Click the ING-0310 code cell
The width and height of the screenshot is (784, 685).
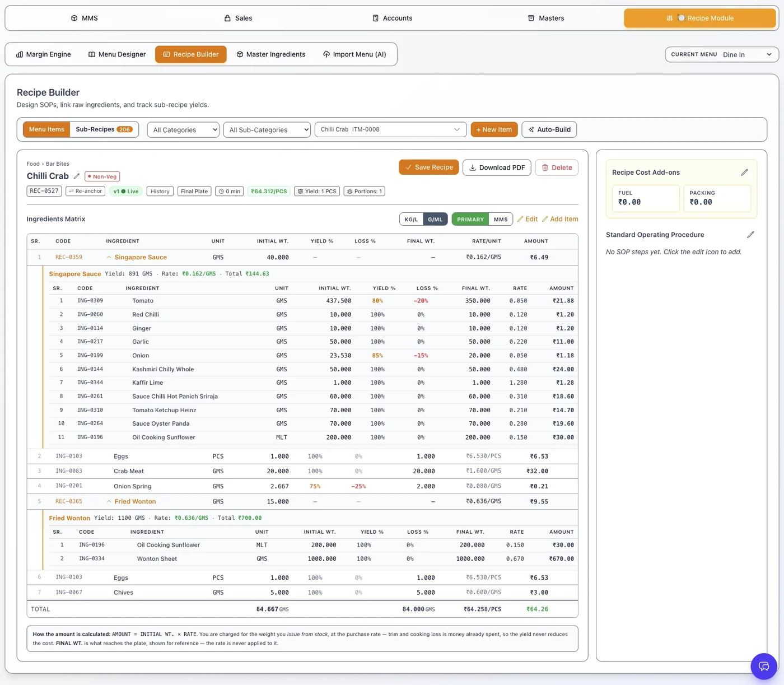click(x=90, y=410)
